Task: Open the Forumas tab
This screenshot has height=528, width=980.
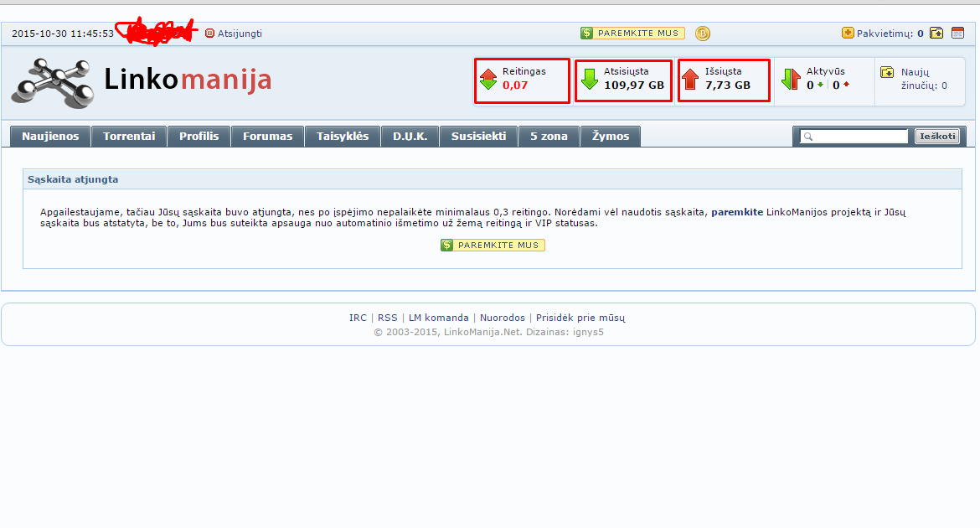Action: (267, 137)
